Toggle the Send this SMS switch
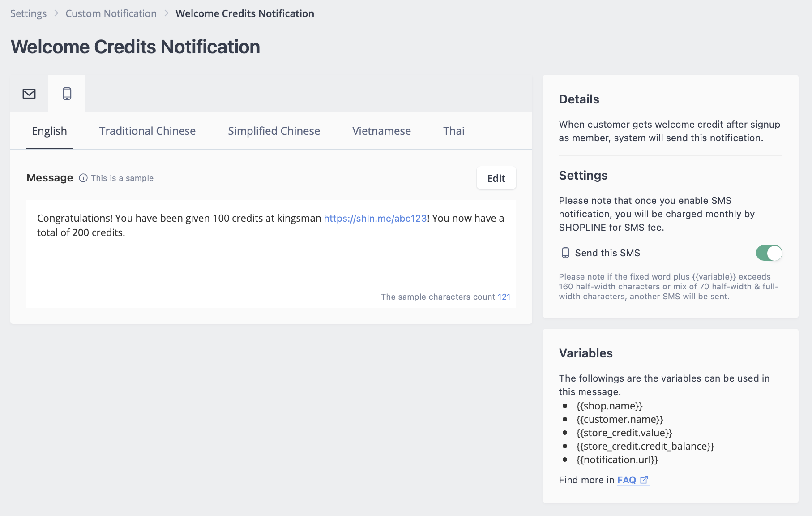812x516 pixels. point(769,253)
